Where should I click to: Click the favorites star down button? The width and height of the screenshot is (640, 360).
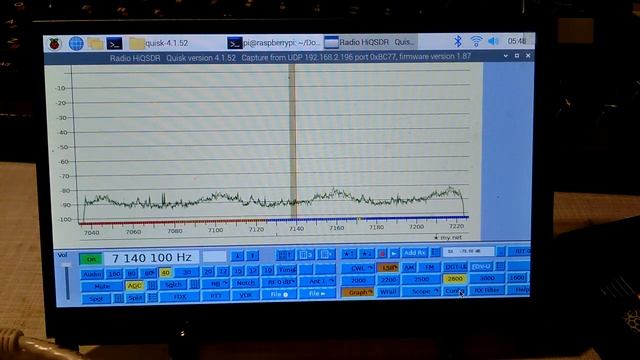366,254
